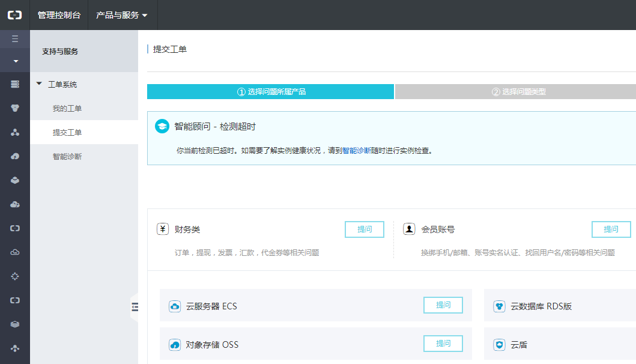636x364 pixels.
Task: Open 智能诊断 in the sidebar menu
Action: [x=67, y=156]
